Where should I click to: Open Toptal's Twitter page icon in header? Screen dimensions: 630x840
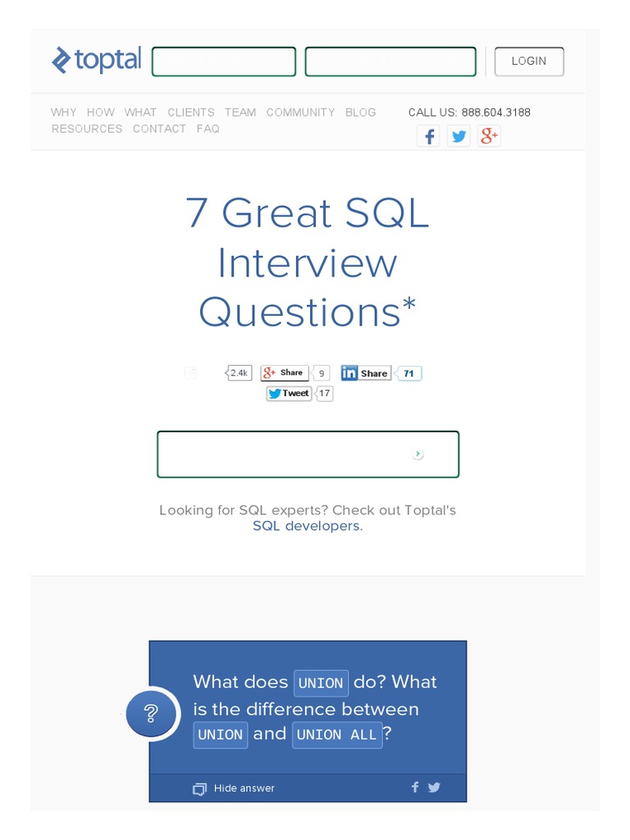click(459, 136)
